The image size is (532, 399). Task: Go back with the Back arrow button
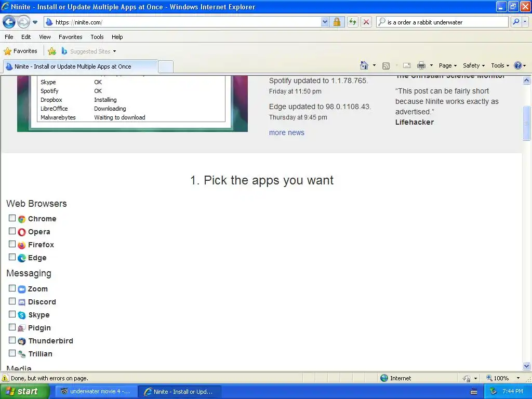[9, 22]
